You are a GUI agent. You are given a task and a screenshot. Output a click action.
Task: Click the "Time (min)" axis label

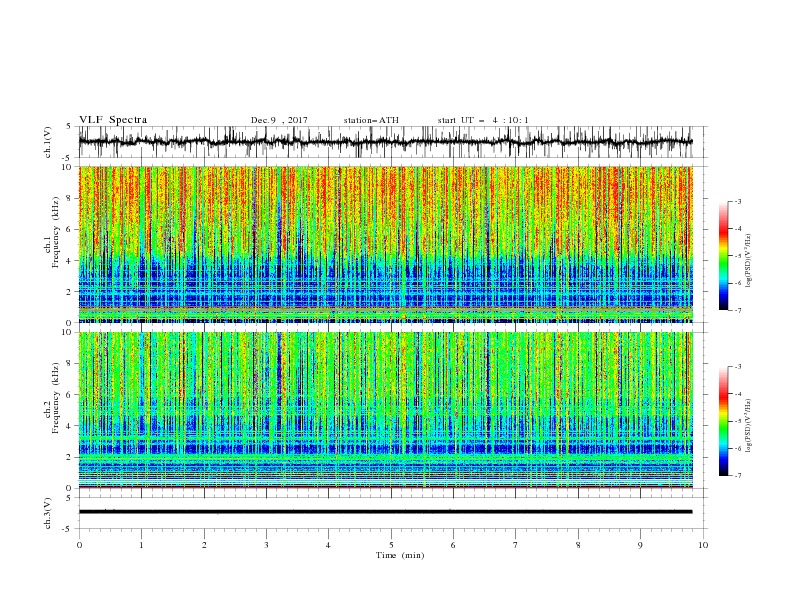[x=400, y=555]
